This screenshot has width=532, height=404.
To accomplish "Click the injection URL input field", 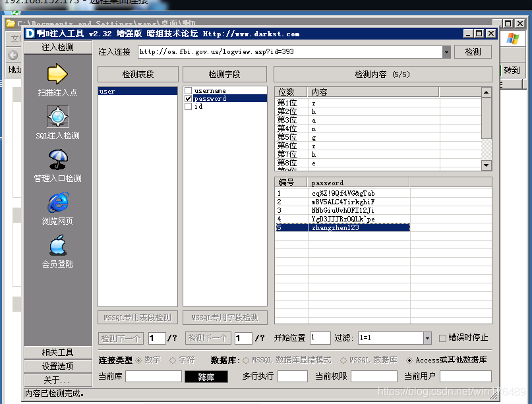I will click(x=290, y=52).
